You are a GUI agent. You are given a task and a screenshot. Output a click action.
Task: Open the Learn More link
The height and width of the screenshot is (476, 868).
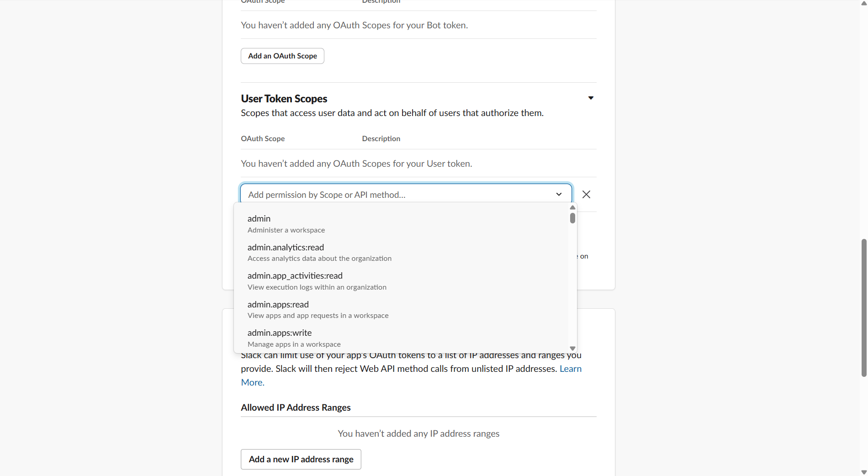570,368
